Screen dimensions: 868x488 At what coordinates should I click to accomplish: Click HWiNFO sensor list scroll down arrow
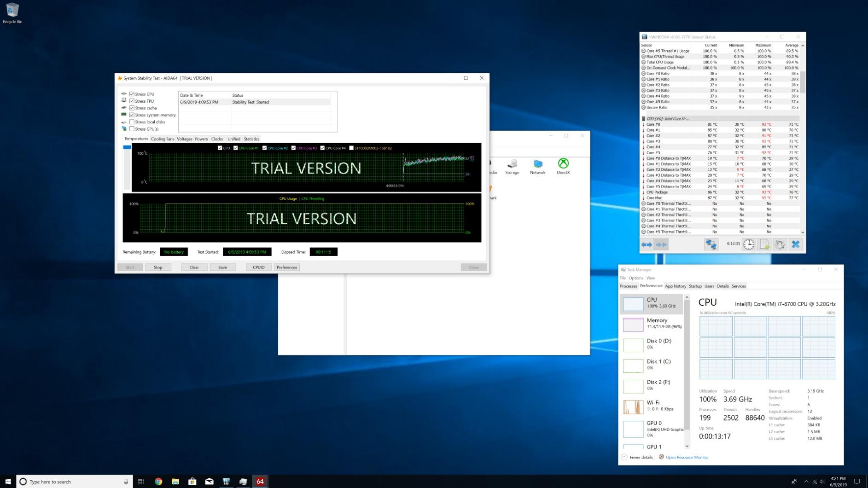[x=803, y=232]
